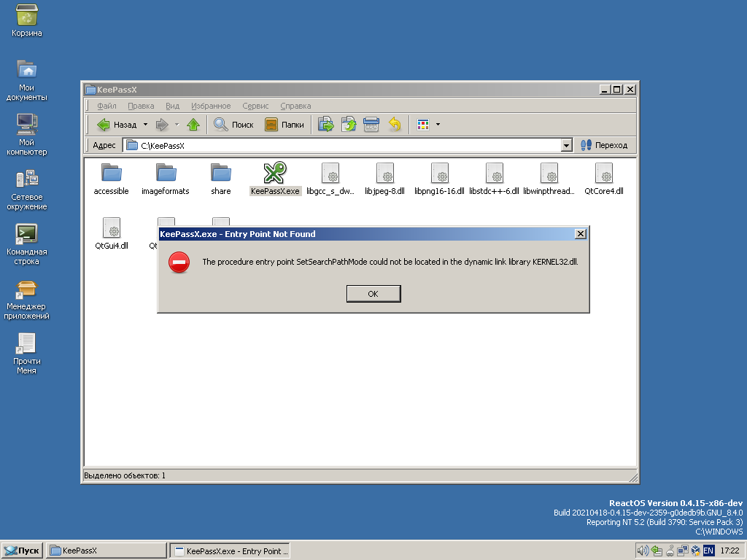Viewport: 747px width, 560px height.
Task: Expand the Views dropdown arrow
Action: 438,125
